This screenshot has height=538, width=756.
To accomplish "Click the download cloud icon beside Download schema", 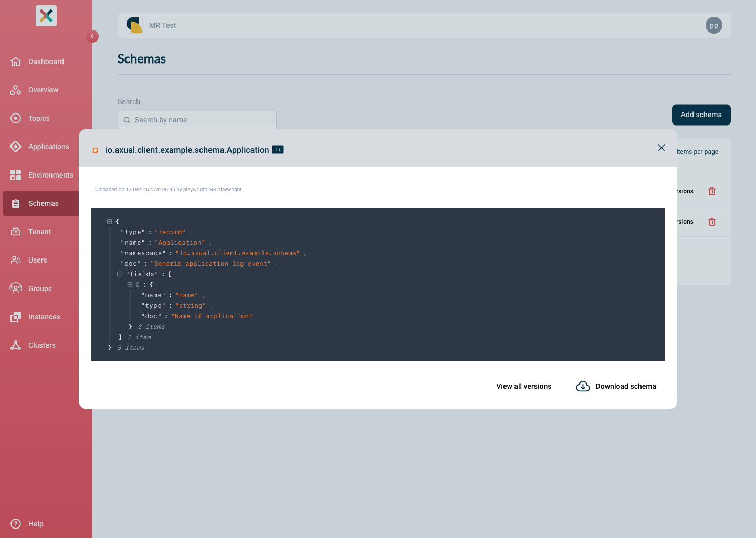I will click(583, 386).
